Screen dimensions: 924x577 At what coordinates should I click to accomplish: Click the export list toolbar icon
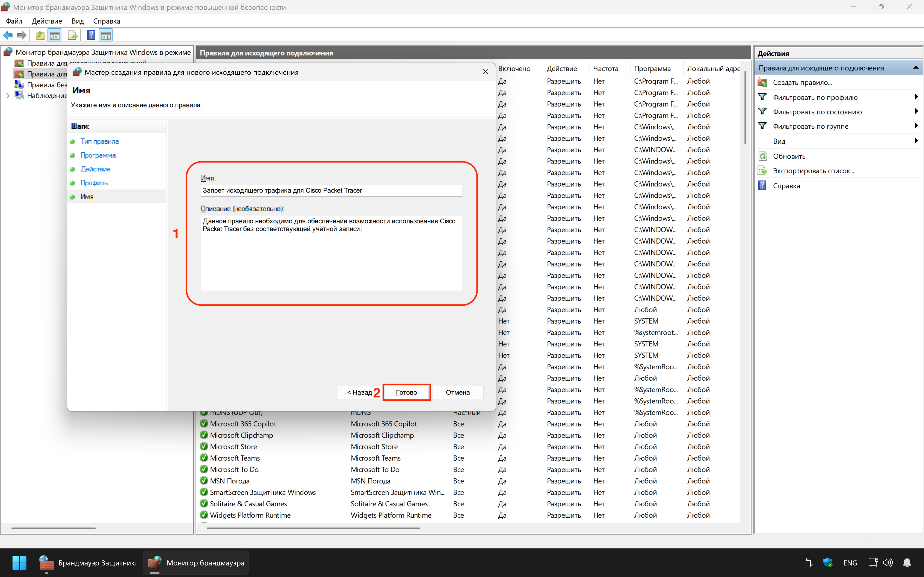point(72,36)
